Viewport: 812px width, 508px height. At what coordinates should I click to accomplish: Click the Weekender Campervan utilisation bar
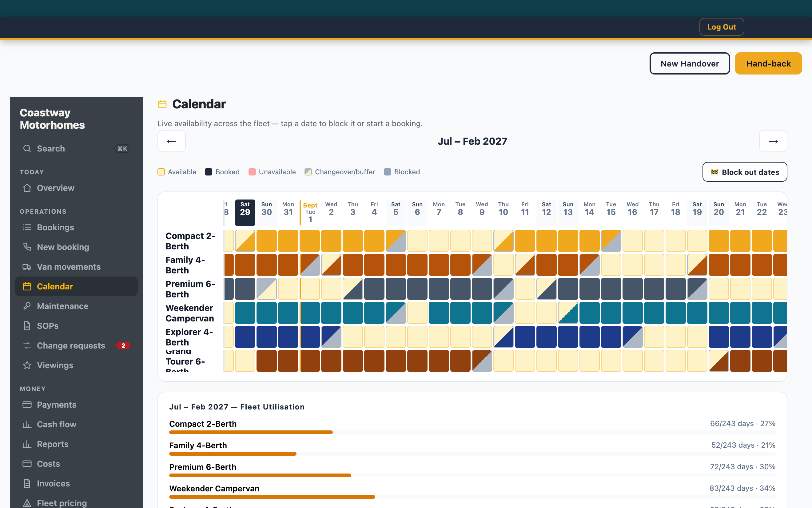(x=472, y=497)
